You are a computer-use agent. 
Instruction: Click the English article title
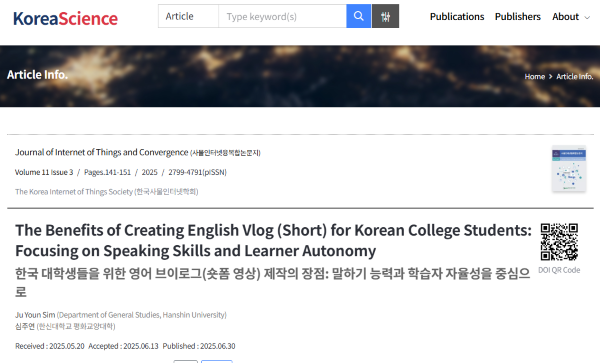(273, 240)
